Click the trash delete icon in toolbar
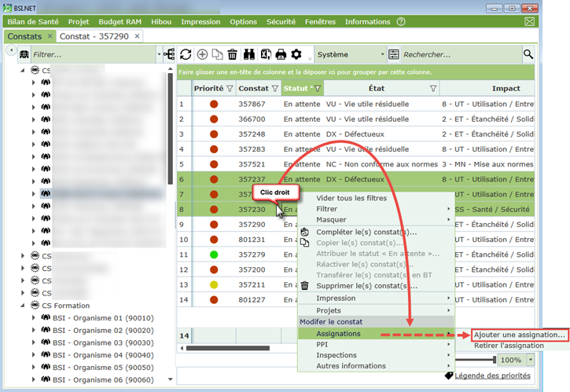 point(233,54)
